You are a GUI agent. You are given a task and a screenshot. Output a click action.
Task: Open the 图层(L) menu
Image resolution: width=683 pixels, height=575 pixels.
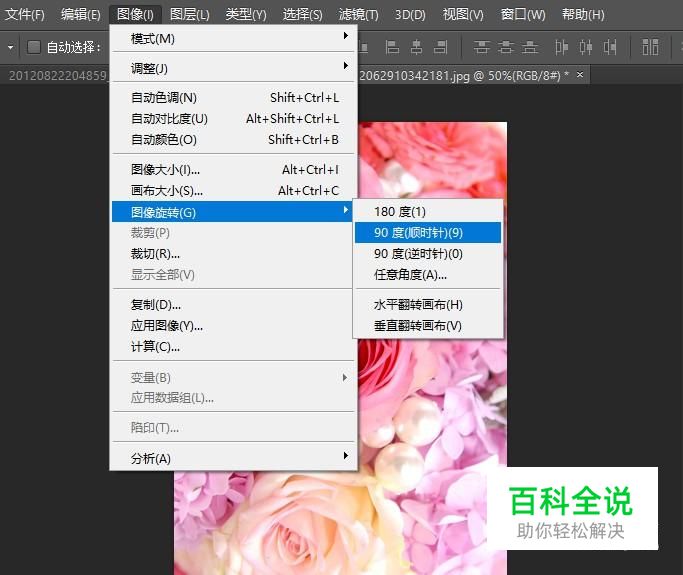(189, 15)
